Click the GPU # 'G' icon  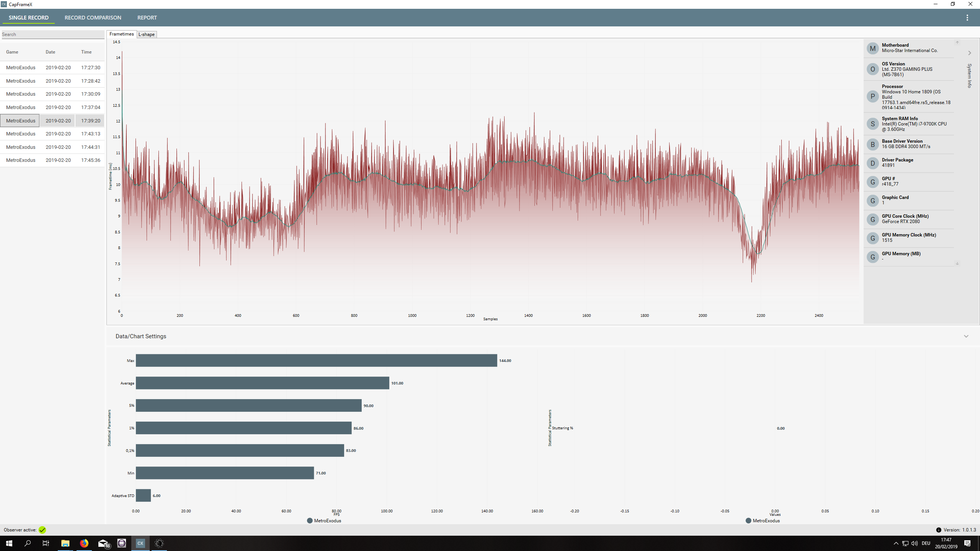pos(872,182)
